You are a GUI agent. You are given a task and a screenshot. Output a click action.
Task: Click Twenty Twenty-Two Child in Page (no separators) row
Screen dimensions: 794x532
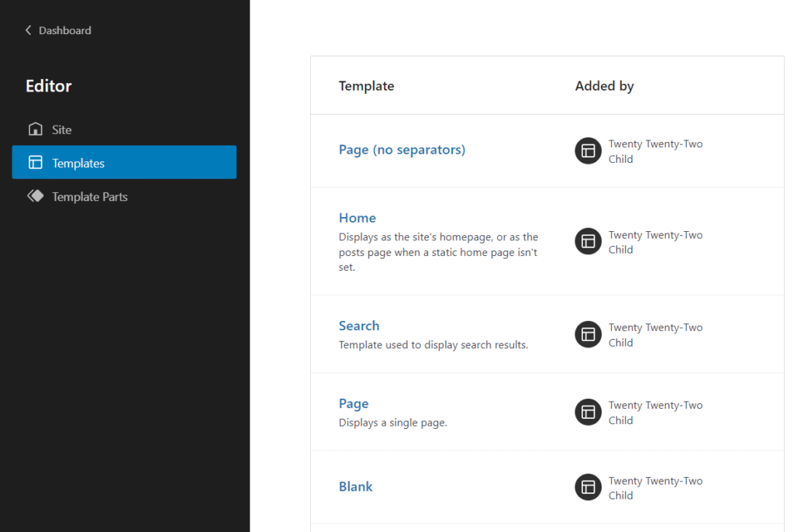pyautogui.click(x=656, y=151)
